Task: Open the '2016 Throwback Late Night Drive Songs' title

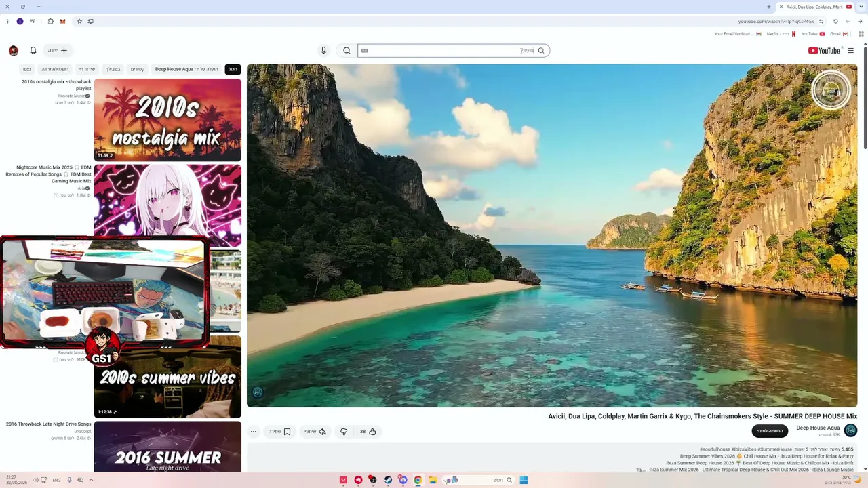Action: tap(48, 424)
